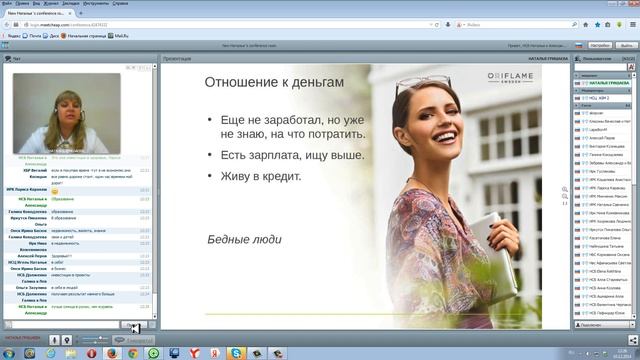Open Skype from the taskbar

point(236,353)
